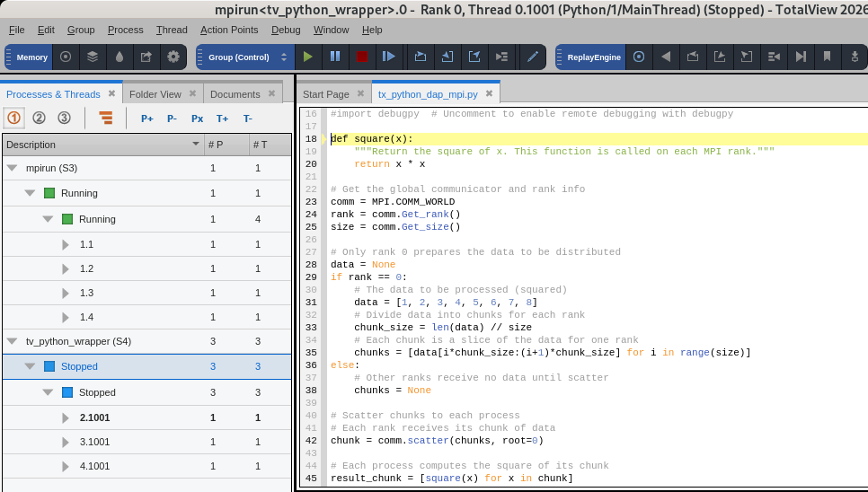Click the ReplayEngine Back To icon
Screen dimensions: 868x492
[774, 57]
